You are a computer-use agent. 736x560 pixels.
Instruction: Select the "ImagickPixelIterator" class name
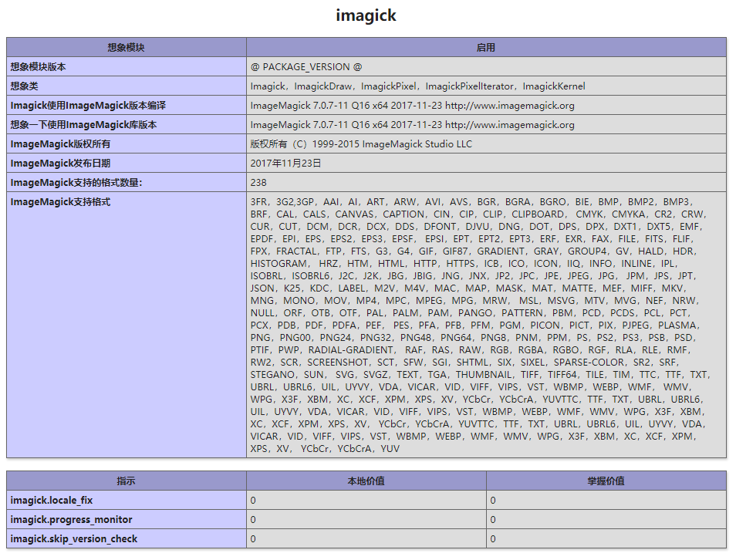pyautogui.click(x=469, y=86)
